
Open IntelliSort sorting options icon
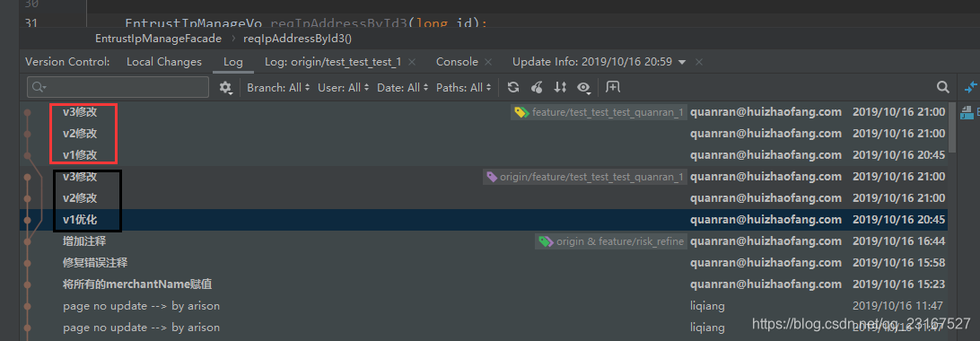tap(560, 87)
